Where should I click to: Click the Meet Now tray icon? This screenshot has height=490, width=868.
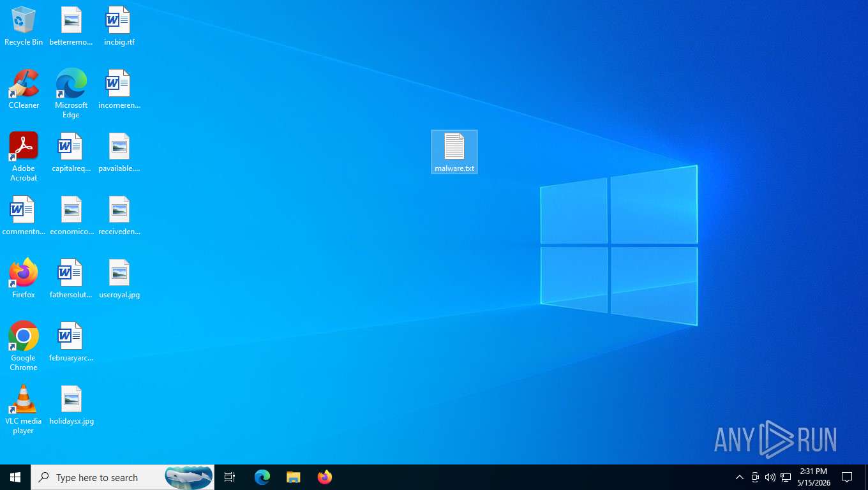point(755,477)
